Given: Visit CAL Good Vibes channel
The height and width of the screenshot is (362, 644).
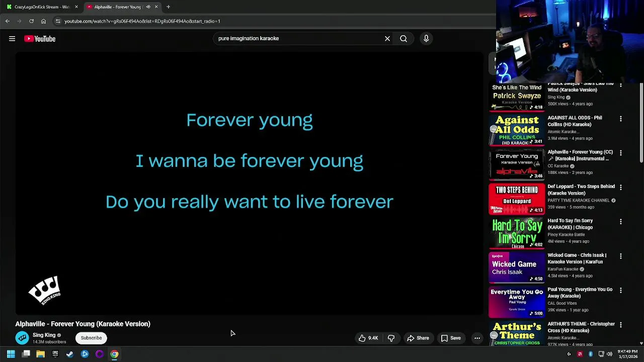Looking at the screenshot, I should (x=562, y=303).
